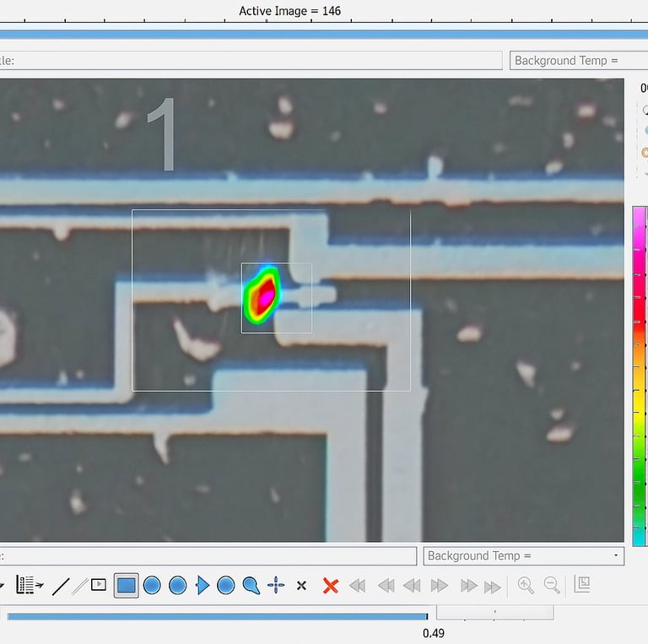This screenshot has height=644, width=648.
Task: Click the small play-box icon
Action: coord(99,584)
